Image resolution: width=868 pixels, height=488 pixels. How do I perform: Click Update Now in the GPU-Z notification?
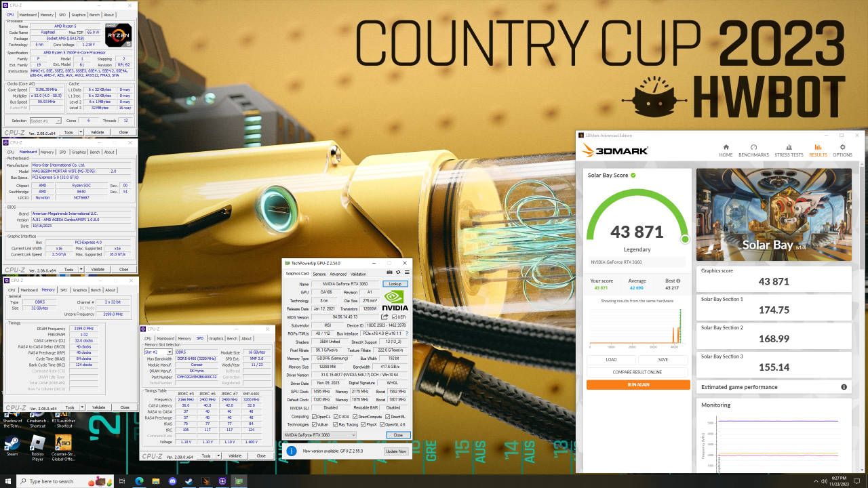[396, 451]
